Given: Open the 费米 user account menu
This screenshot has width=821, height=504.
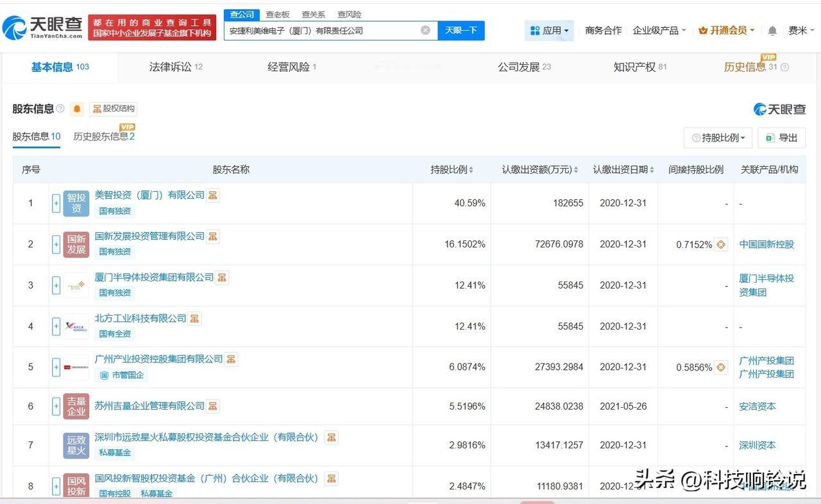Looking at the screenshot, I should point(802,30).
